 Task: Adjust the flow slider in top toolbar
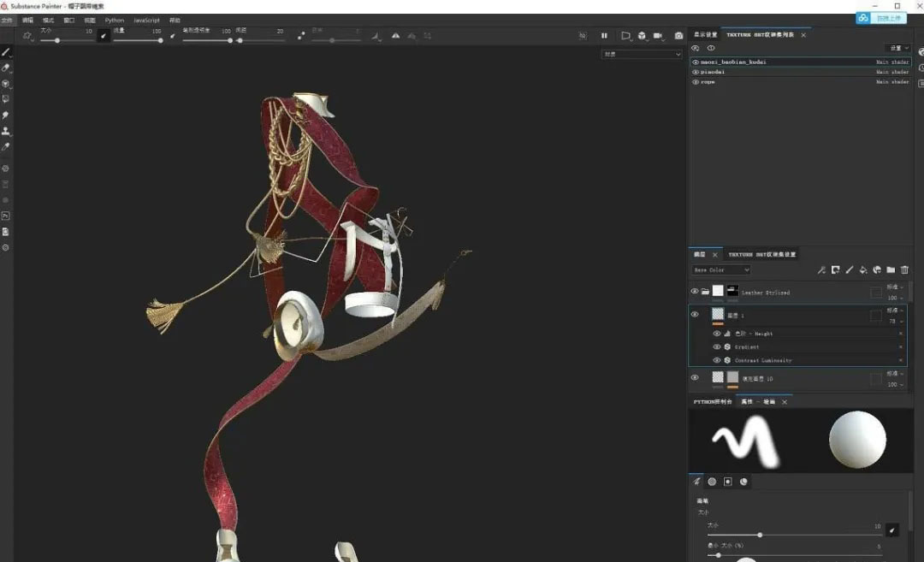tap(137, 41)
